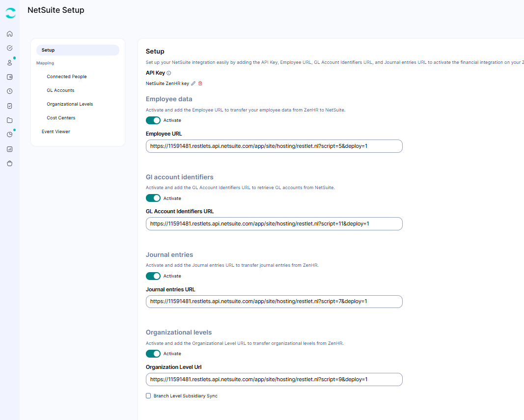The width and height of the screenshot is (524, 420).
Task: Check Branch Level Subsidiary Sync checkbox
Action: click(x=148, y=395)
